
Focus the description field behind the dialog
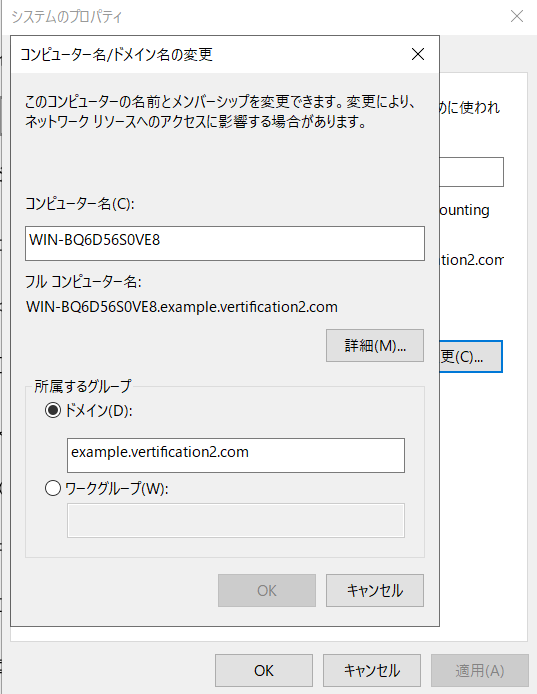point(471,172)
